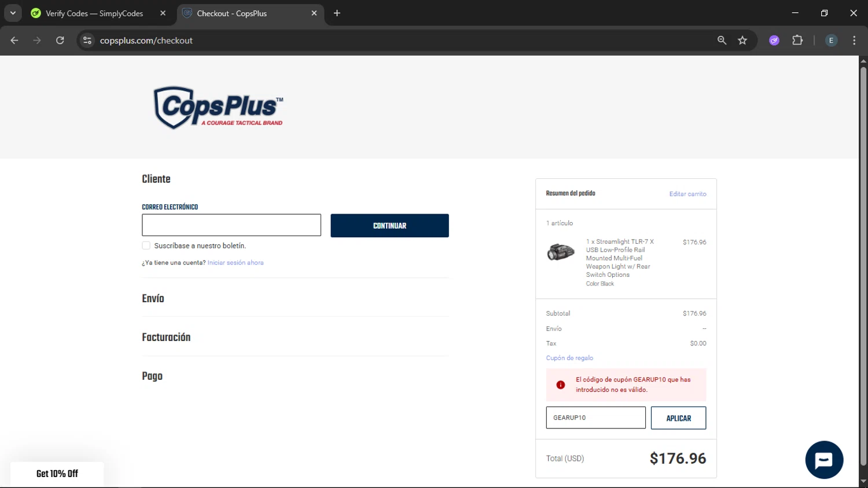Click the Cupón de regalo link
The image size is (868, 488).
click(569, 358)
